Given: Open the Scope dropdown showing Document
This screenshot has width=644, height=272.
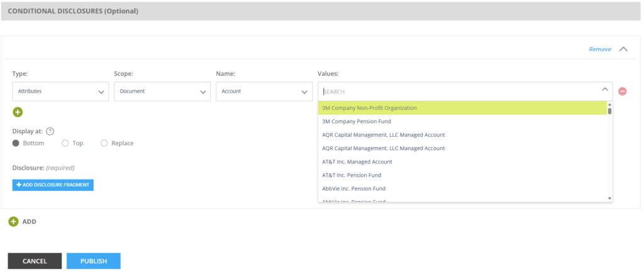Looking at the screenshot, I should [162, 91].
